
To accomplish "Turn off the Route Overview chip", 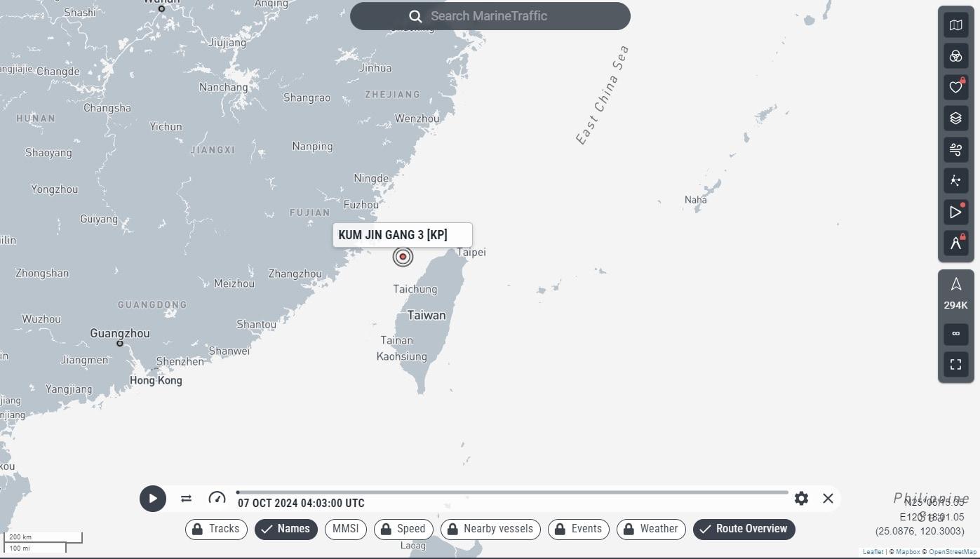I will 744,529.
